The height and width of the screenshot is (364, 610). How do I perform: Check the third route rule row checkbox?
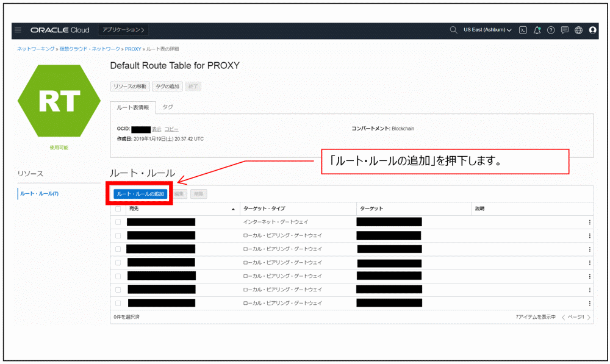tap(118, 249)
